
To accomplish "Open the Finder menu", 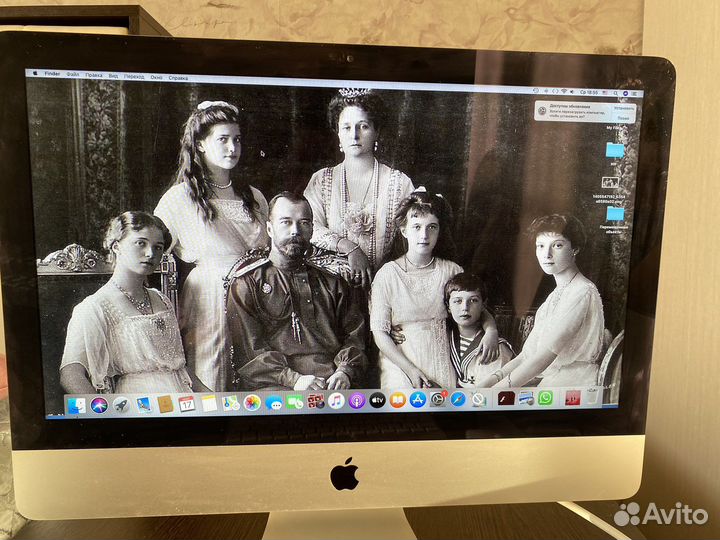I will tap(52, 73).
